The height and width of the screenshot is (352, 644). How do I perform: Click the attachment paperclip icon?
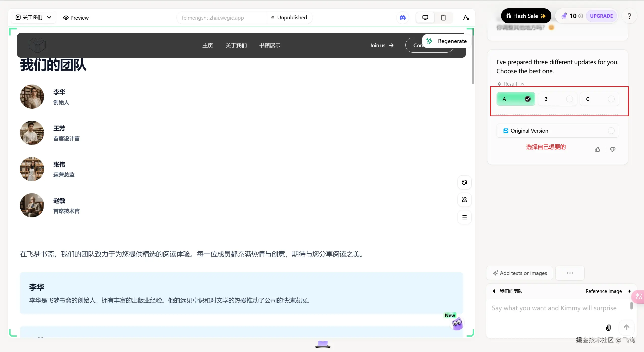coord(608,327)
